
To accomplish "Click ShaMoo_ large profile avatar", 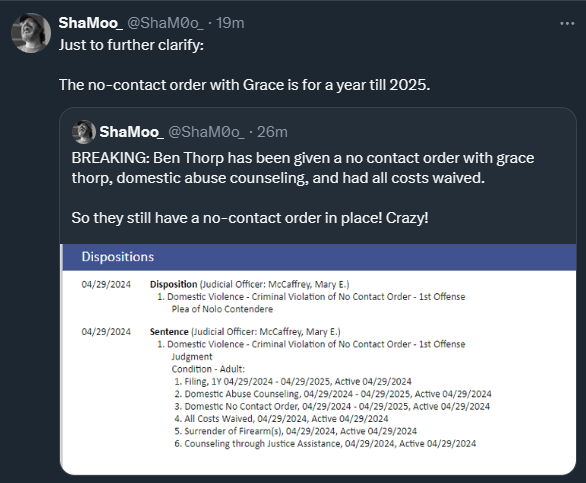I will tap(31, 33).
